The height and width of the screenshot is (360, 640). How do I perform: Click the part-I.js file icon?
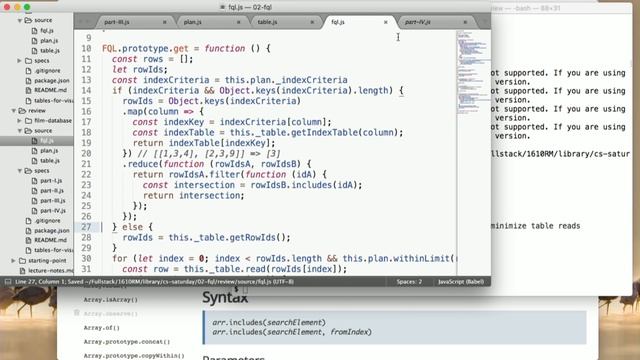[35, 180]
